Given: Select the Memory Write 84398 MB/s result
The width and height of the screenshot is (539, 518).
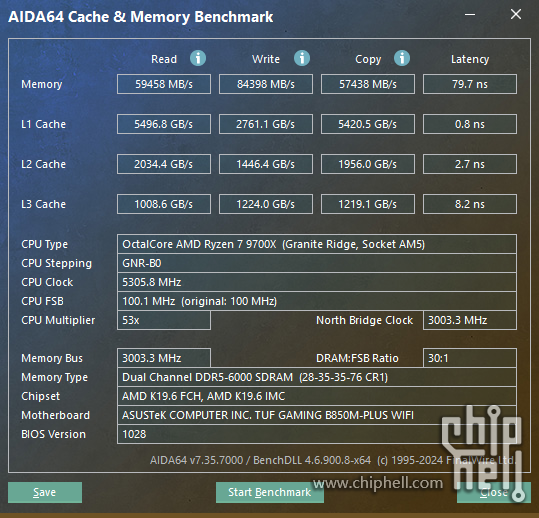Looking at the screenshot, I should (266, 84).
